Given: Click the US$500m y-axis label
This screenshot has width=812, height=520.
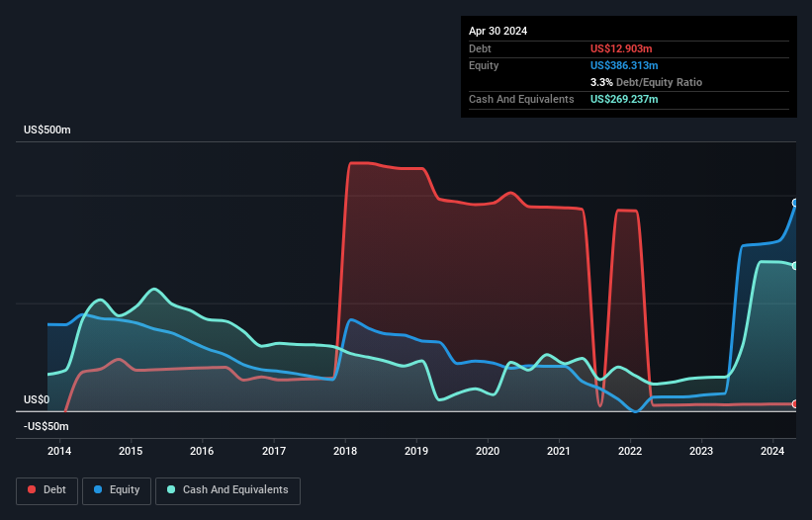Looking at the screenshot, I should pos(47,130).
